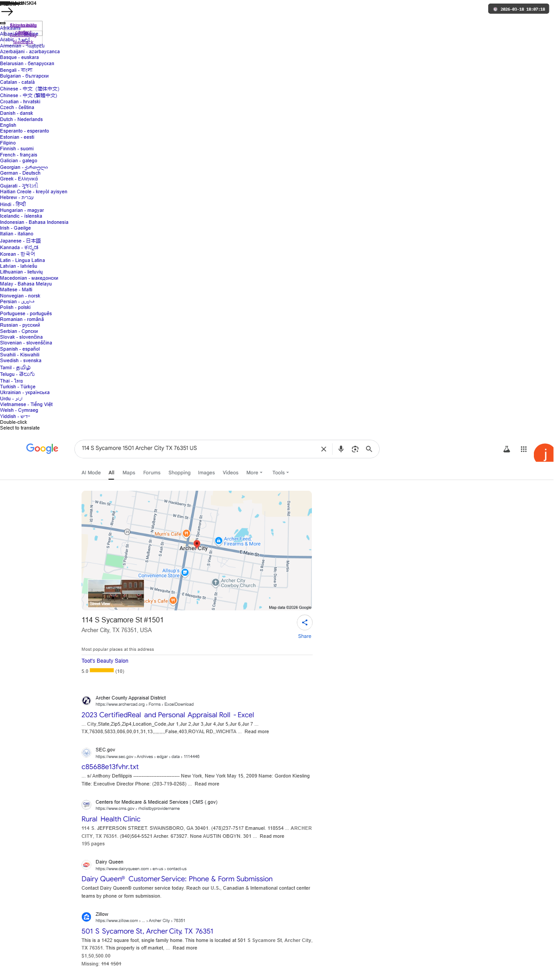Click Allsup's Convenience Store map pin

185,572
